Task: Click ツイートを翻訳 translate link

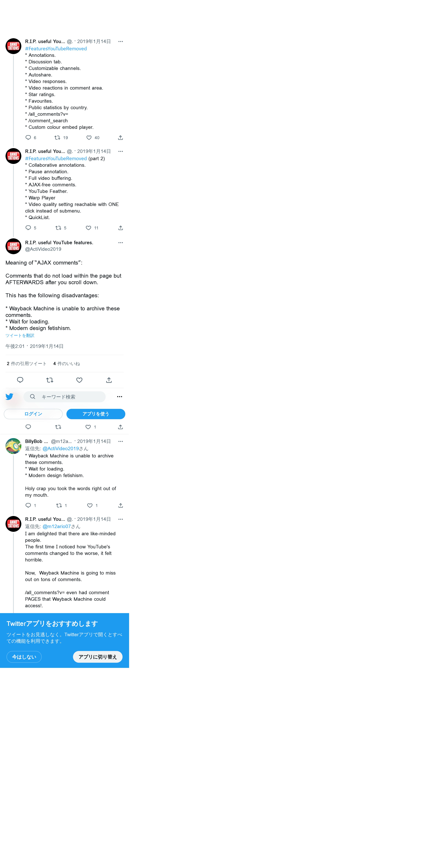Action: [20, 336]
